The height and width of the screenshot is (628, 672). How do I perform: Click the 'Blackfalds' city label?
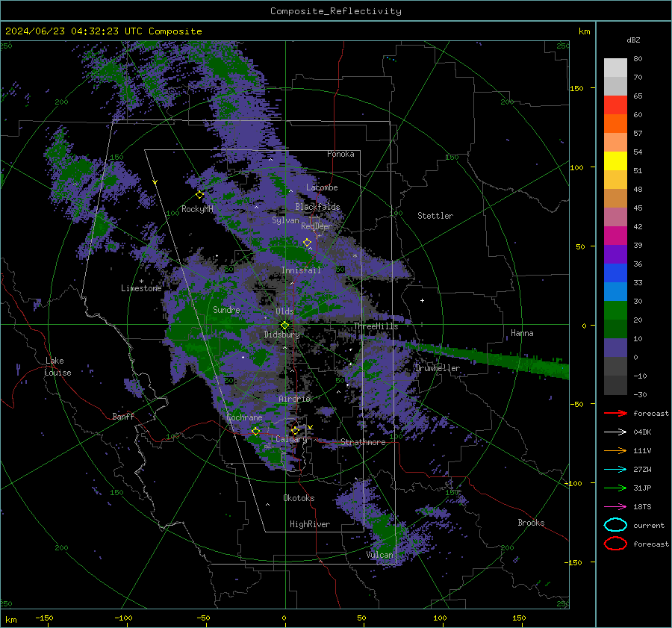(317, 207)
